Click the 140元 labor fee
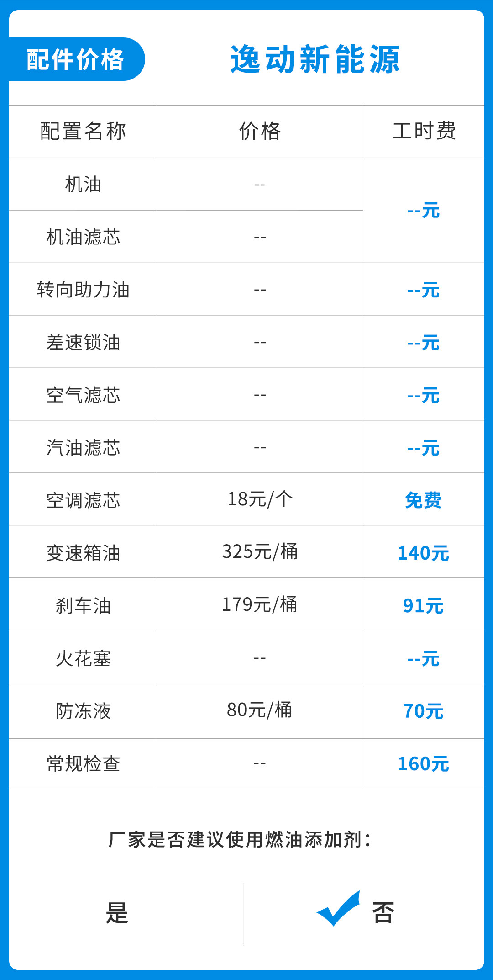 (423, 553)
